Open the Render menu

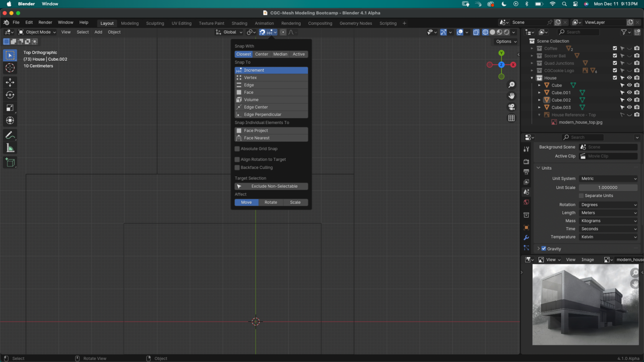pyautogui.click(x=45, y=23)
